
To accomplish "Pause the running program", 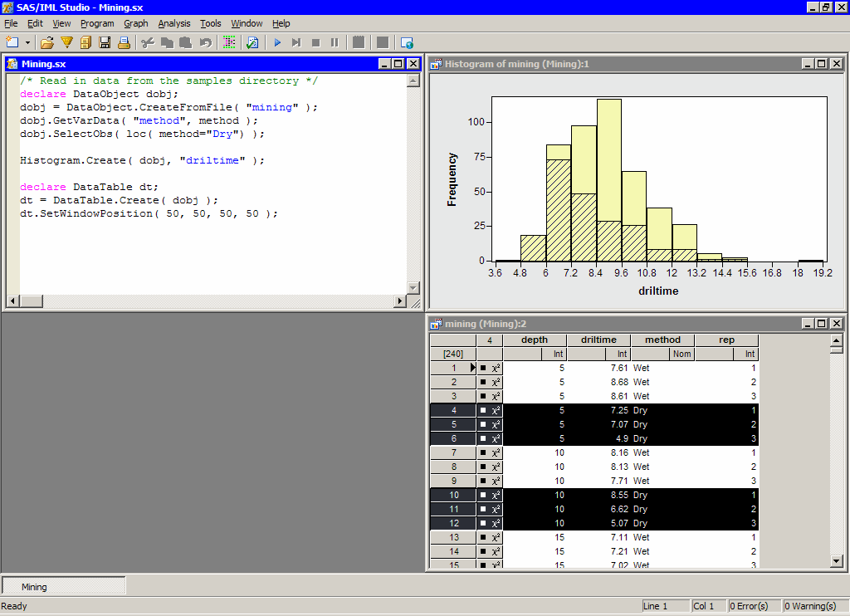I will (335, 42).
